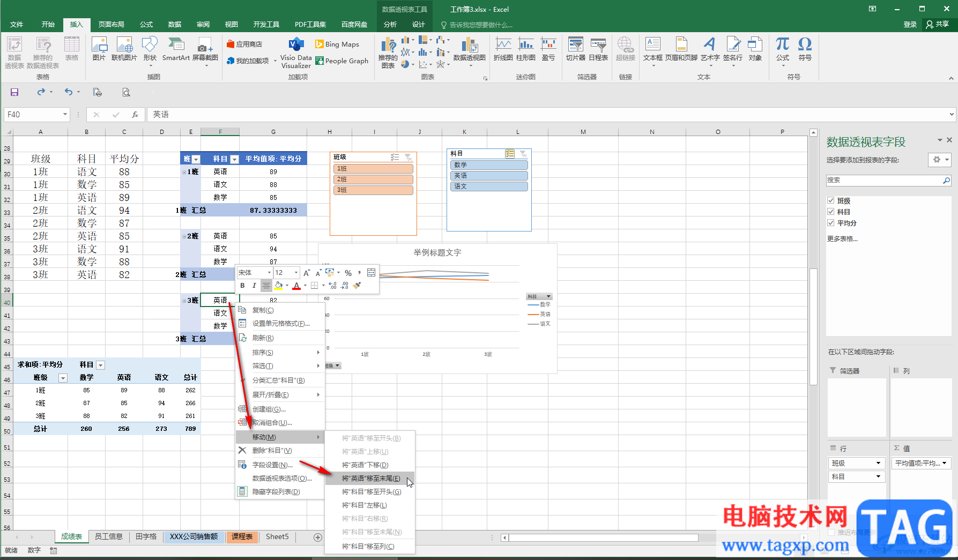Image resolution: width=958 pixels, height=560 pixels.
Task: Switch to the 员工信息 sheet tab
Action: pos(109,536)
